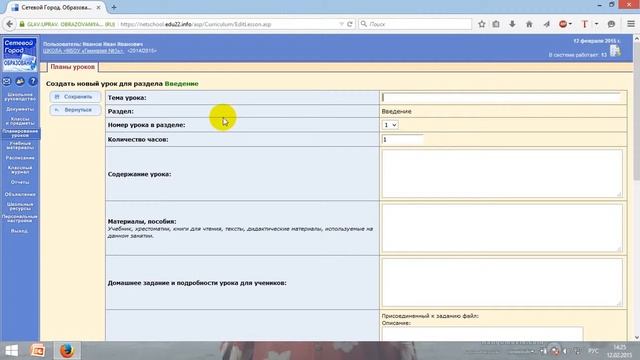Screen dimensions: 640x360
Task: Click Firefox icon in taskbar
Action: point(67,351)
